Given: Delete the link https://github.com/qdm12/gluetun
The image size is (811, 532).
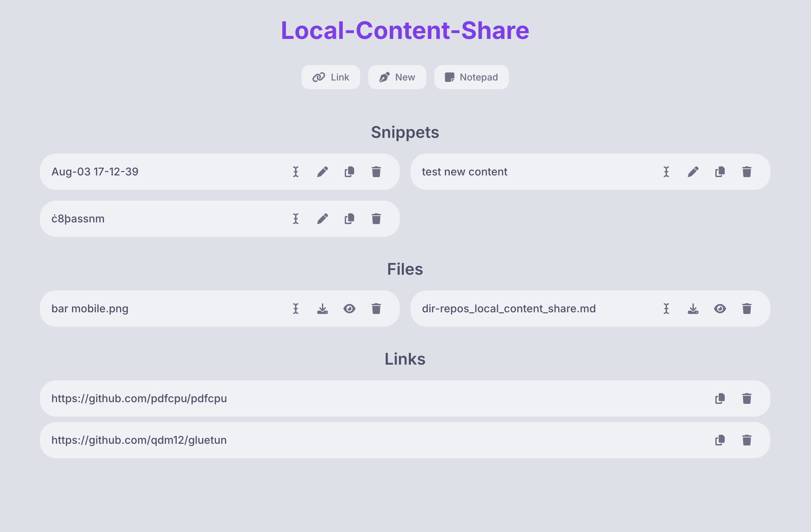Looking at the screenshot, I should [747, 440].
